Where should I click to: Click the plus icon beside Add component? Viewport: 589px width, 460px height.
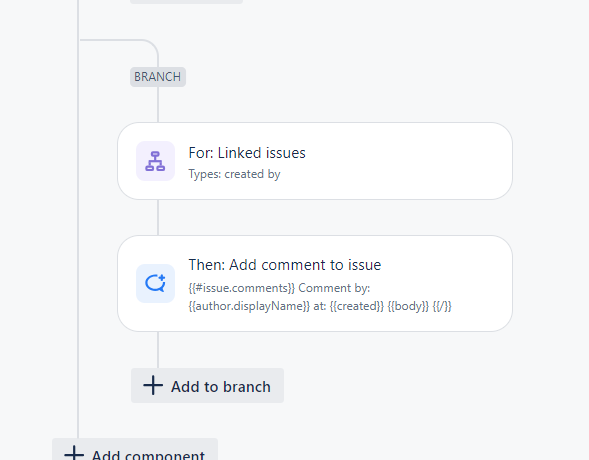click(x=74, y=454)
